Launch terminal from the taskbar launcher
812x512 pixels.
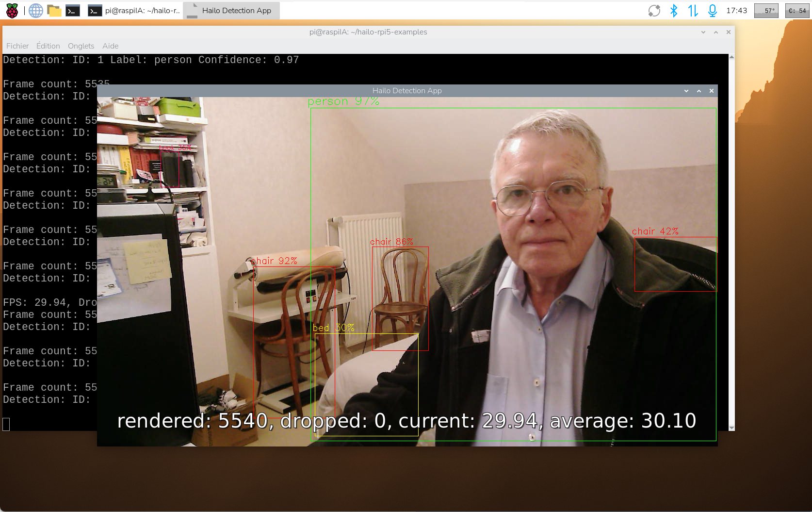[73, 10]
